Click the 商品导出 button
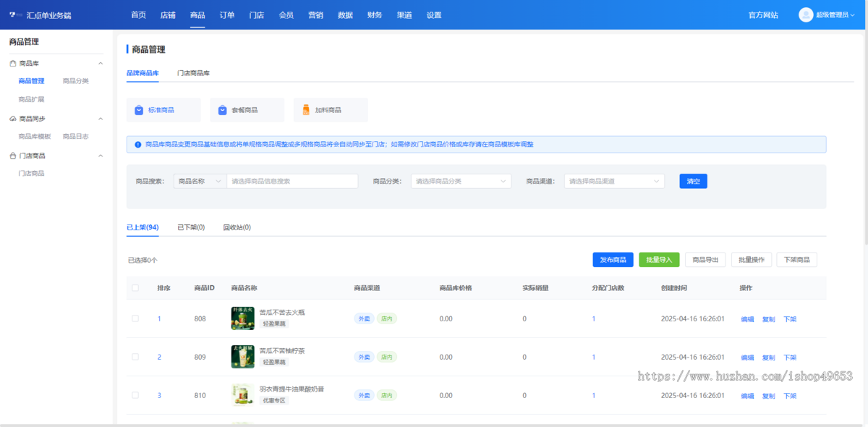Screen dimensions: 868x427 tap(705, 260)
